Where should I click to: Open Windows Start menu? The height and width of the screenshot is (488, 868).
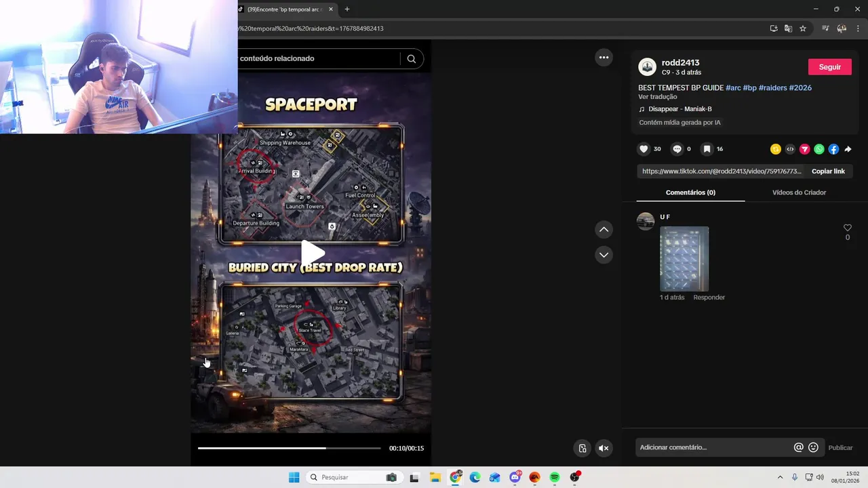pos(294,477)
